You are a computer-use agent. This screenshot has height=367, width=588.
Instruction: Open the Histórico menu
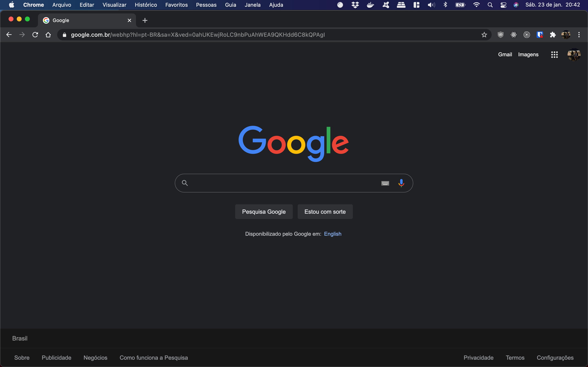point(146,5)
